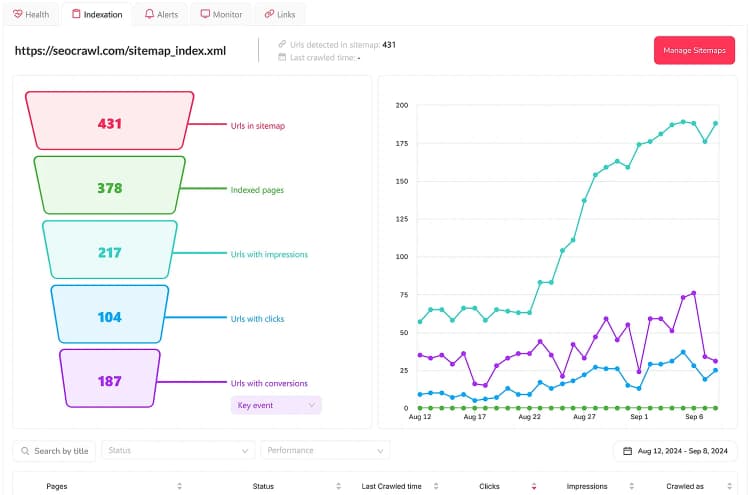Switch to the Indexation tab
This screenshot has width=750, height=495.
pos(97,14)
